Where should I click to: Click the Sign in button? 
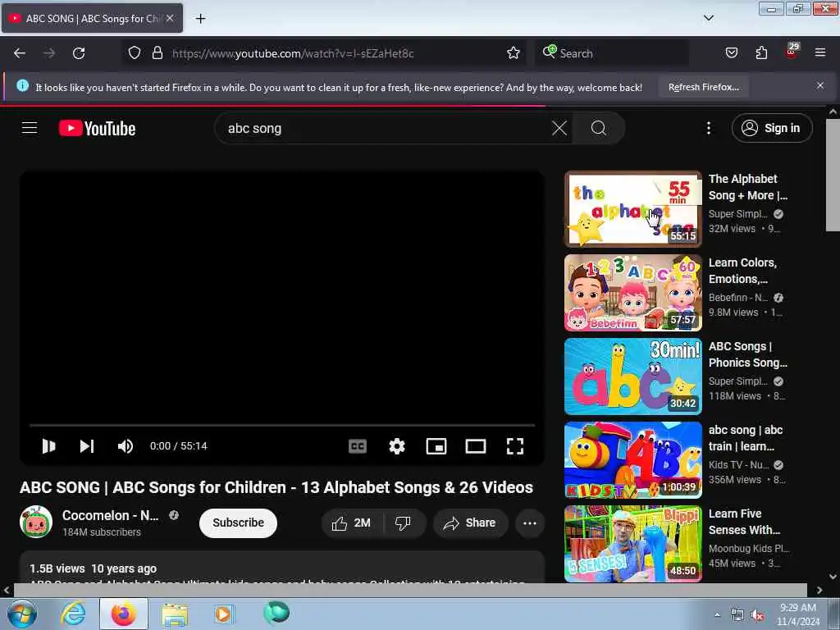pyautogui.click(x=771, y=128)
